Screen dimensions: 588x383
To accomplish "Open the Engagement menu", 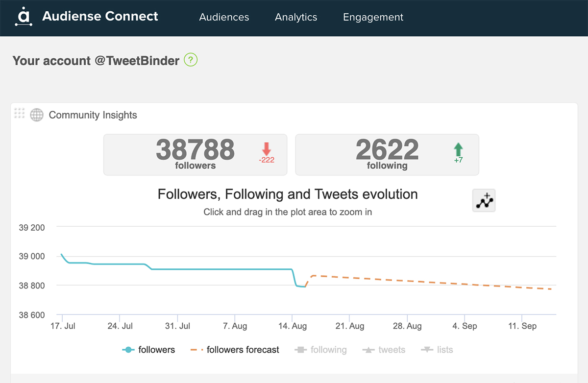I will point(373,17).
